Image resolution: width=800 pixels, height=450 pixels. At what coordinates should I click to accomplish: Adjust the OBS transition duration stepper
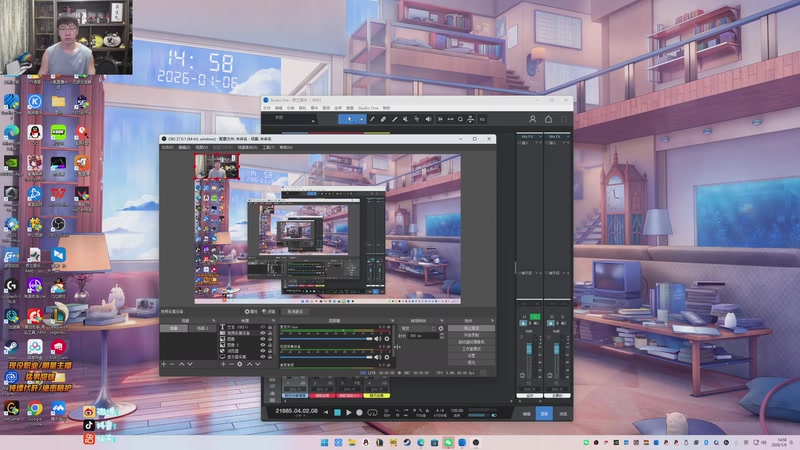pos(442,336)
